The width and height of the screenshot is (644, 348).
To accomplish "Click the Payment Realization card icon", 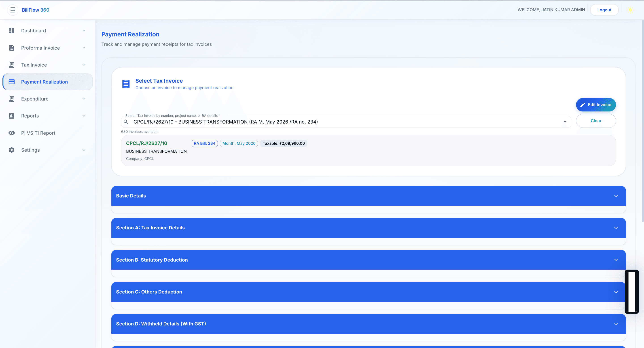I will 12,82.
